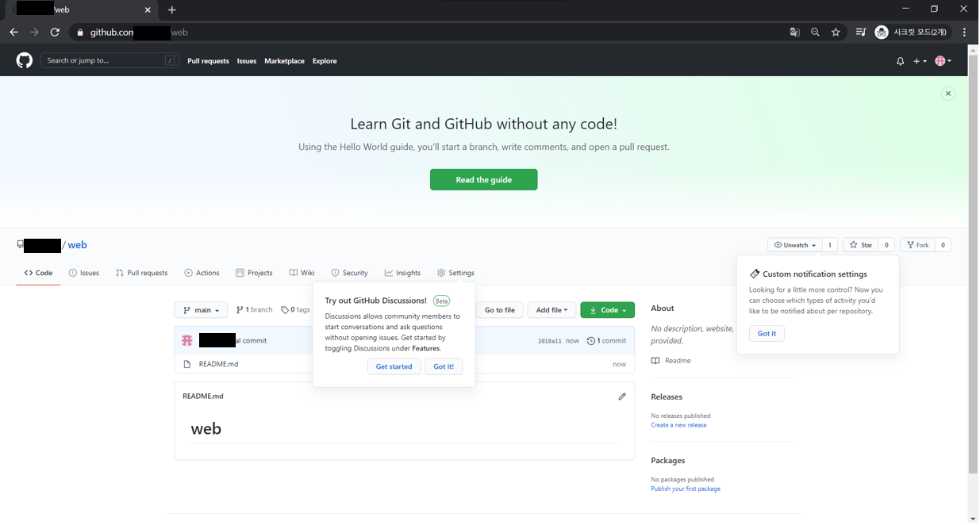Edit README with pencil icon
This screenshot has width=980, height=525.
point(622,397)
